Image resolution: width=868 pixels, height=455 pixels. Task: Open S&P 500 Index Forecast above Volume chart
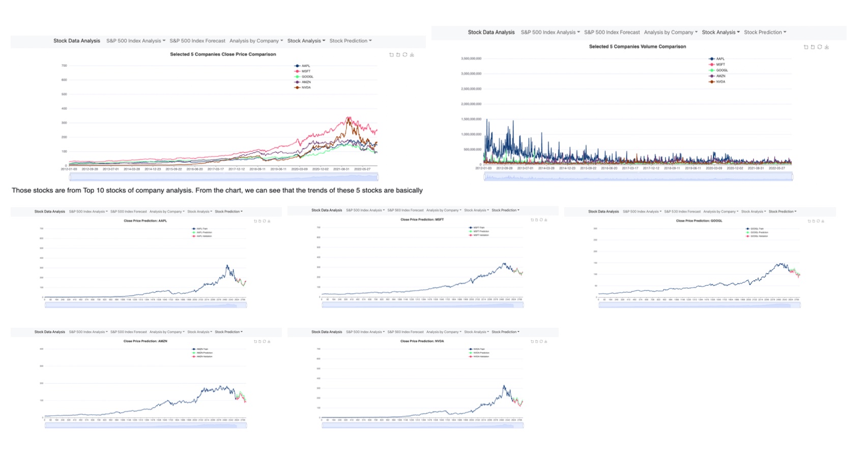coord(612,32)
